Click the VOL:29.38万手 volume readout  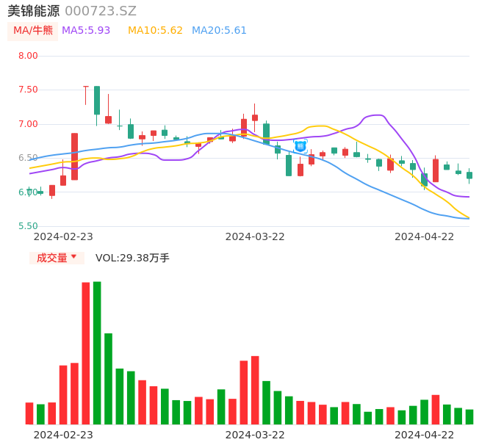click(x=132, y=258)
